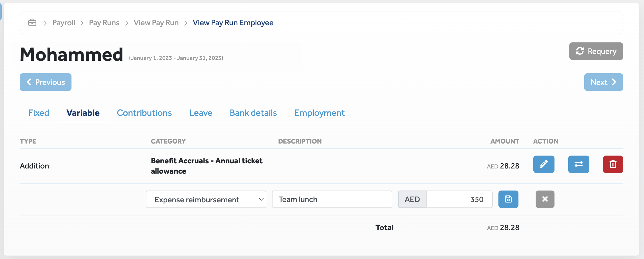644x259 pixels.
Task: Click the TYPE column header
Action: click(28, 141)
